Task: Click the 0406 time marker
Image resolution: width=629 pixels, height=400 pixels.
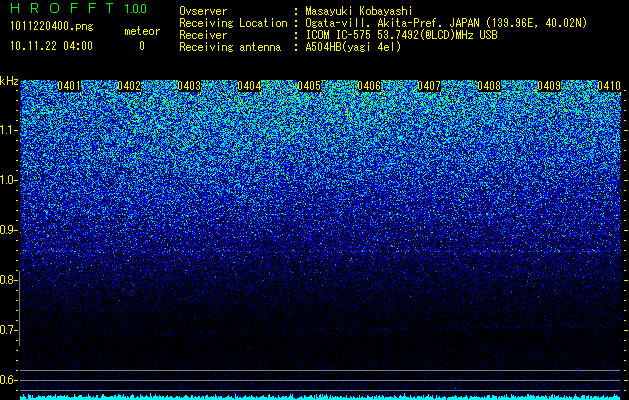Action: 369,86
